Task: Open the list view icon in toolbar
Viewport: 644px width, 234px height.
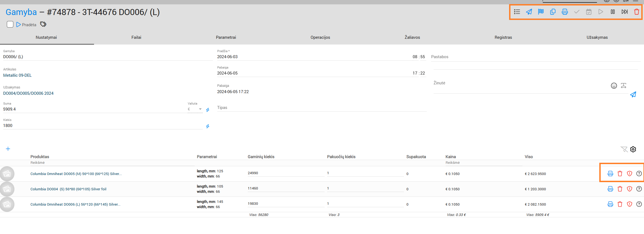Action: [x=517, y=12]
